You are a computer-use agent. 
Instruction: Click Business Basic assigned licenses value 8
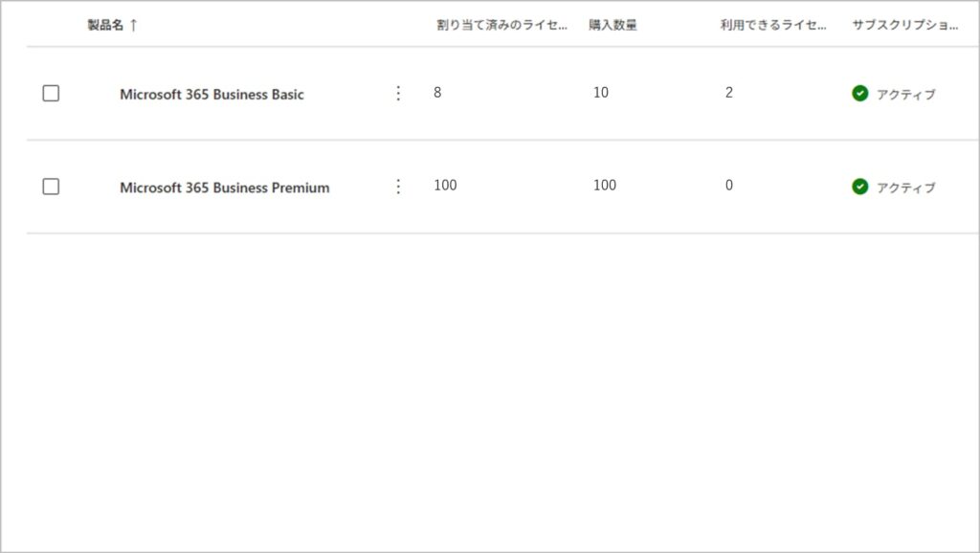tap(437, 93)
